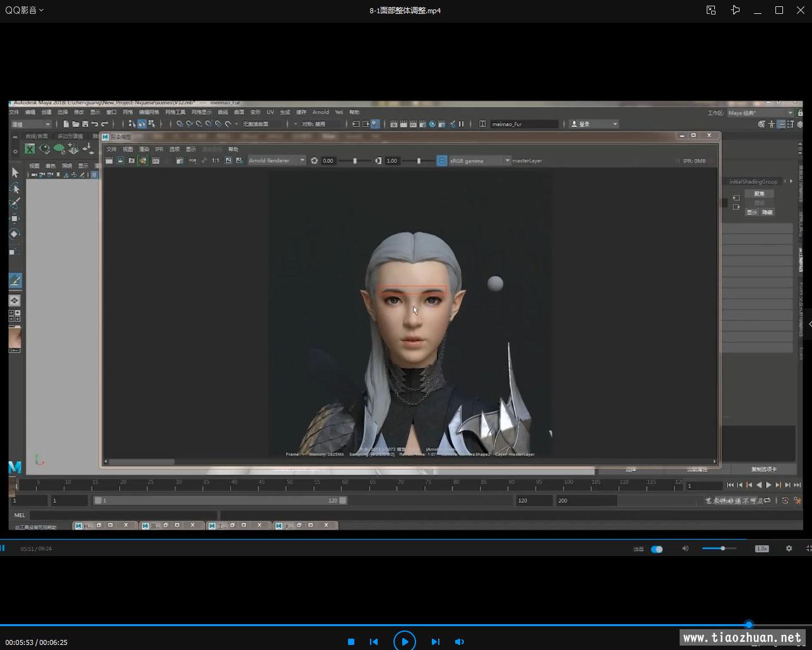The height and width of the screenshot is (650, 812).
Task: Toggle the blue switch in embedded player bar
Action: coord(657,549)
